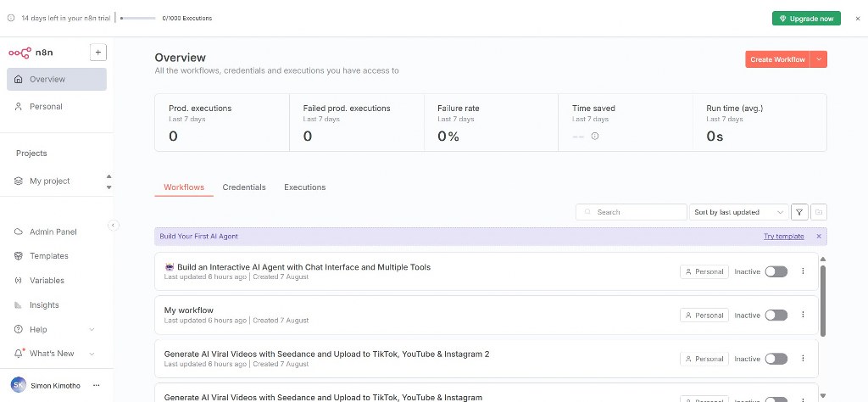Click the Upgrade now button
868x402 pixels.
click(x=807, y=19)
